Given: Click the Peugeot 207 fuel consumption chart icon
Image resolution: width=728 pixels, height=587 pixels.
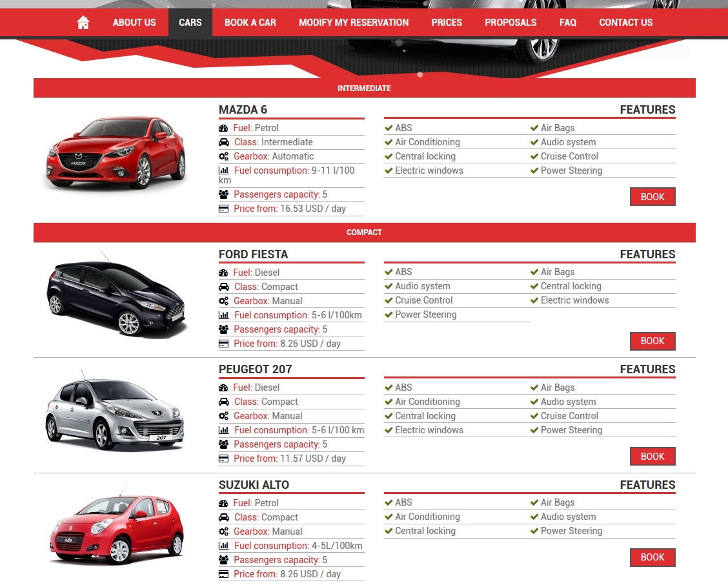Looking at the screenshot, I should [224, 430].
